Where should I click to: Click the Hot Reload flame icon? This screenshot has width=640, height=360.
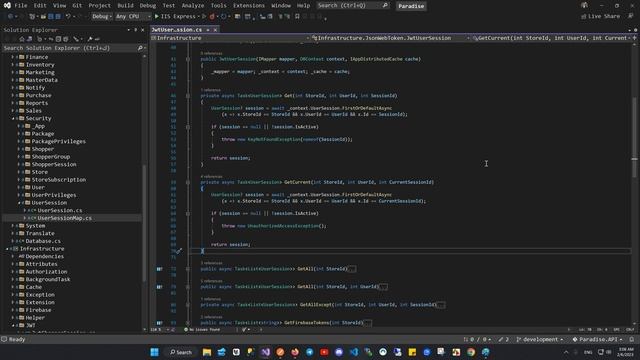tap(212, 16)
